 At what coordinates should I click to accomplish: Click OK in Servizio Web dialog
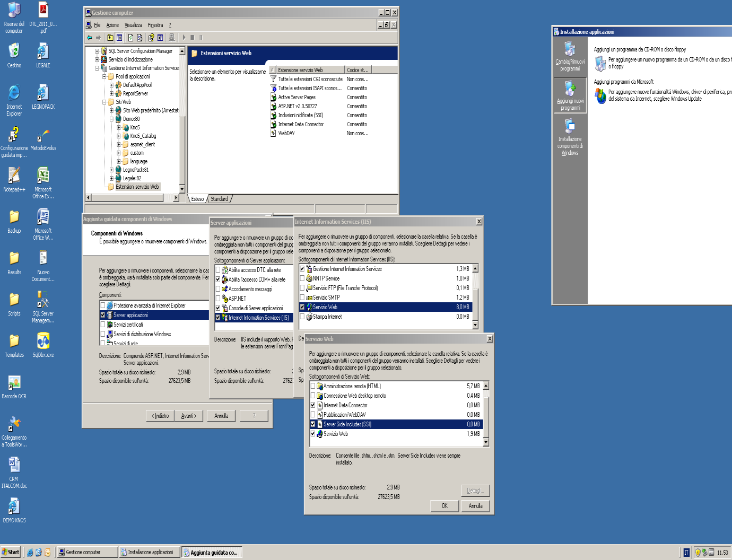(445, 506)
